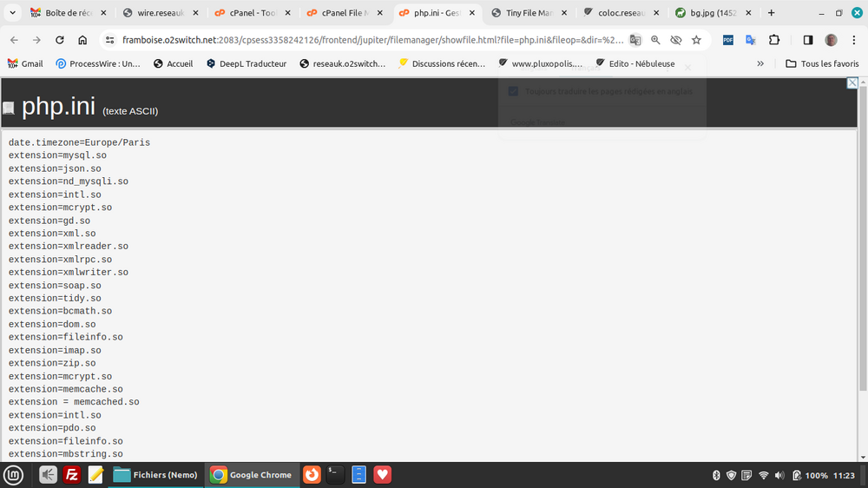Open the terminal from the taskbar

pos(335,475)
